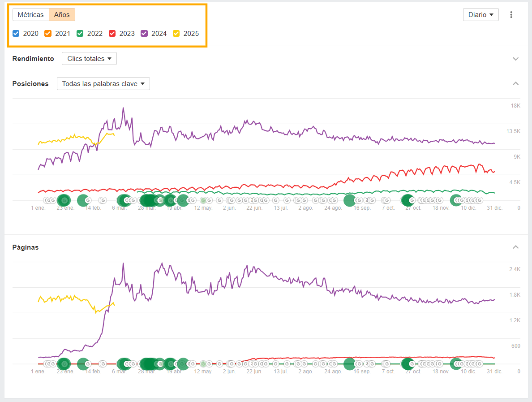
Task: Click the large green circle near 23 ene. on the Páginas chart
Action: pyautogui.click(x=64, y=363)
